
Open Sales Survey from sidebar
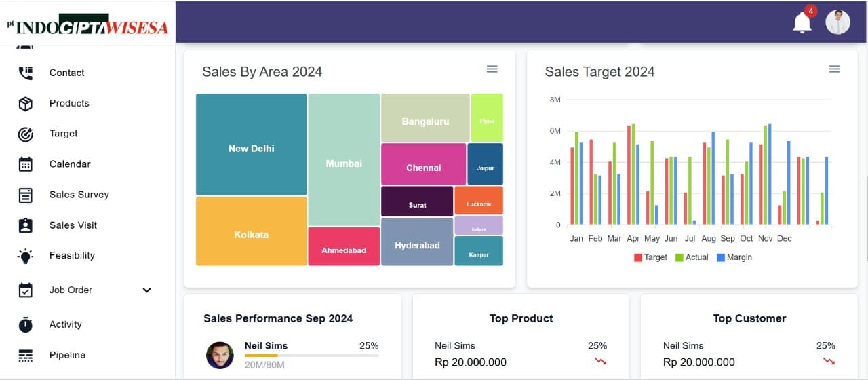click(x=79, y=195)
